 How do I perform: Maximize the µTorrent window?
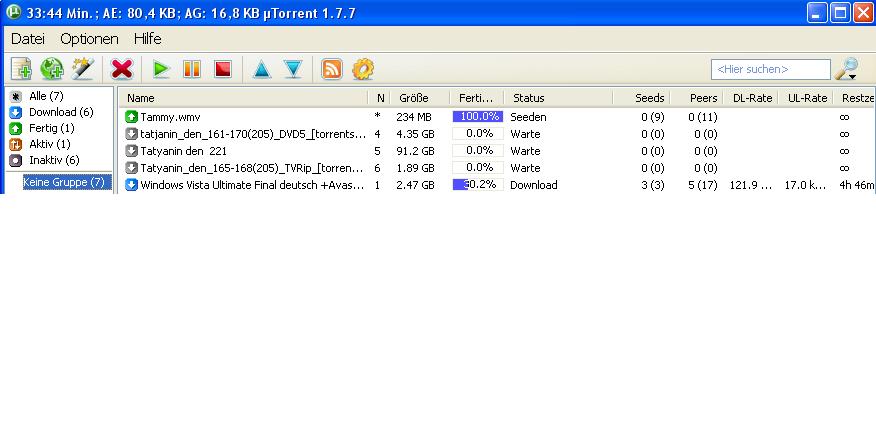840,13
